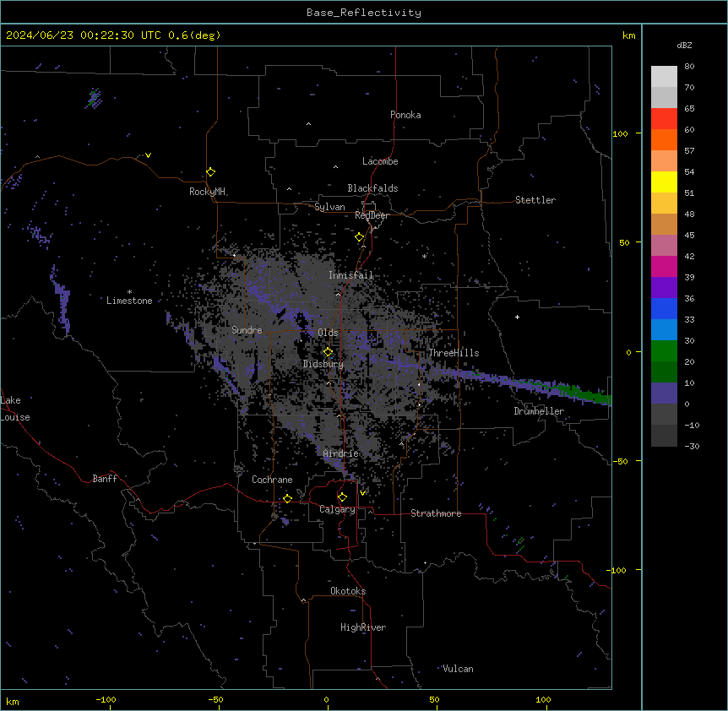Click the -50 tick on vertical axis
The width and height of the screenshot is (728, 711).
click(620, 461)
